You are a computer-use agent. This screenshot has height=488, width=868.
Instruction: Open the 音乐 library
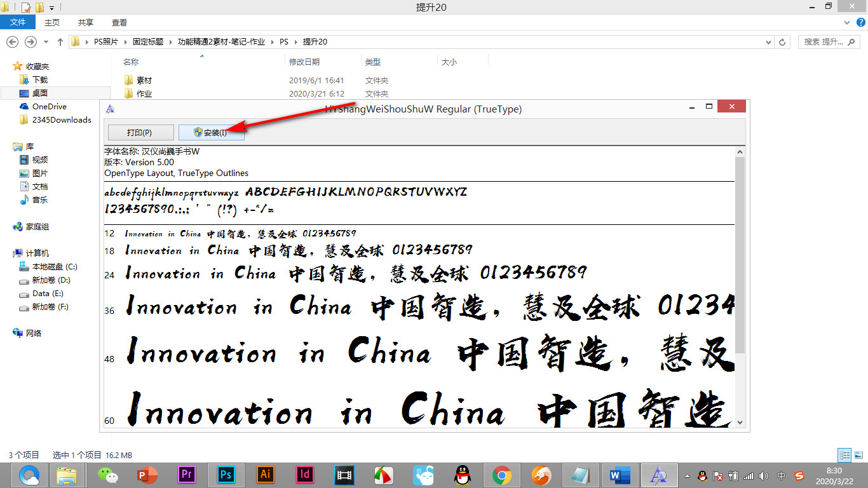pyautogui.click(x=39, y=200)
